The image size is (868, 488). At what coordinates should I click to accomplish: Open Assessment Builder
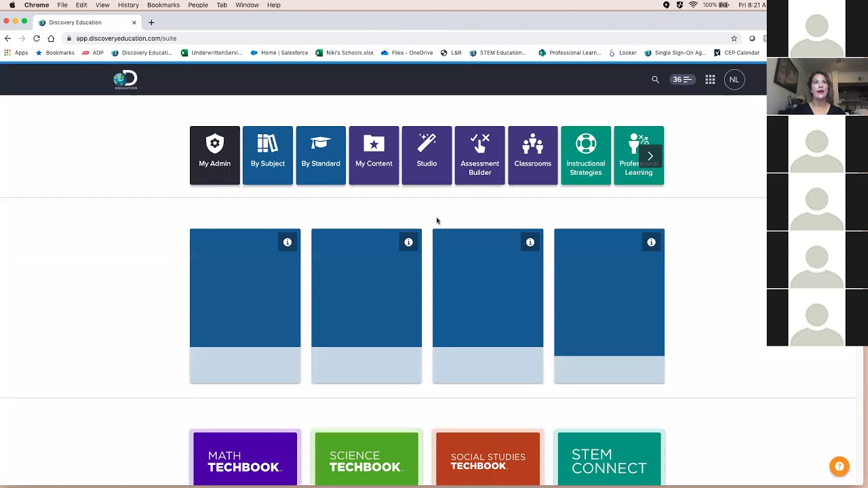click(x=479, y=155)
